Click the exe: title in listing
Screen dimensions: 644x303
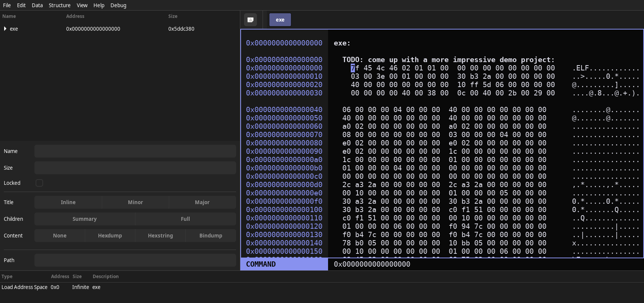(342, 43)
